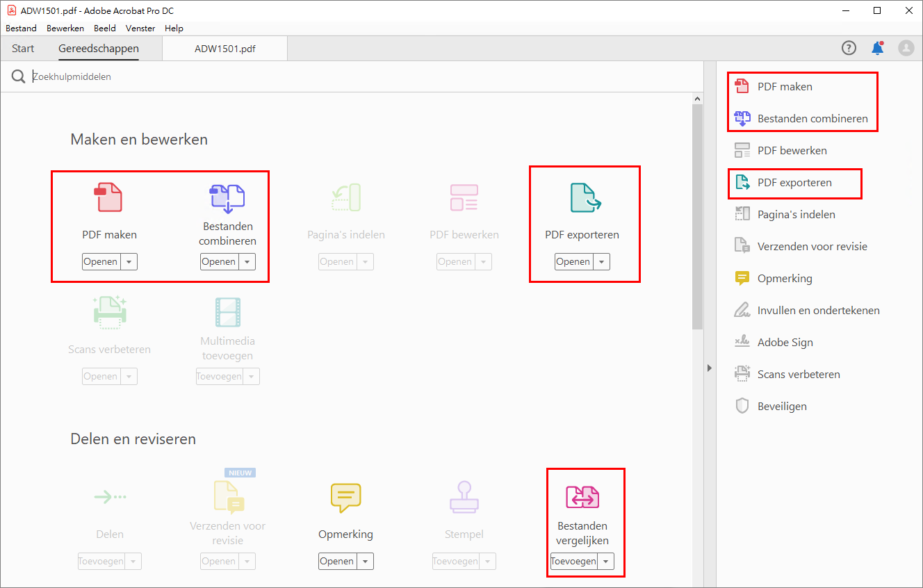Image resolution: width=923 pixels, height=588 pixels.
Task: Click the Delen arrow icon
Action: [x=110, y=497]
